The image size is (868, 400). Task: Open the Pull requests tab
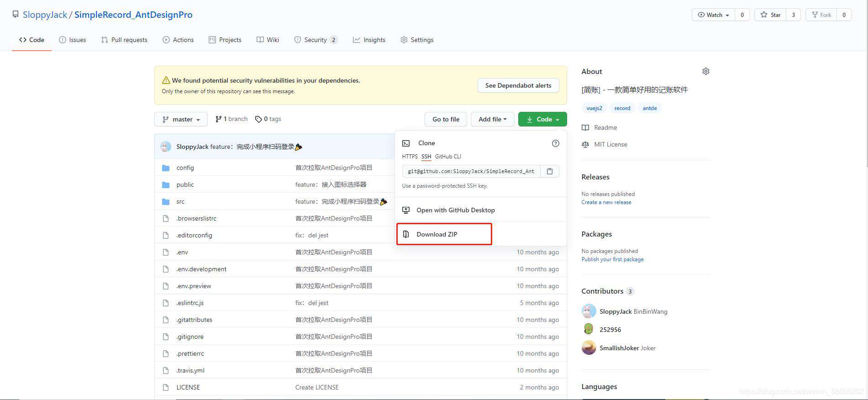point(124,40)
